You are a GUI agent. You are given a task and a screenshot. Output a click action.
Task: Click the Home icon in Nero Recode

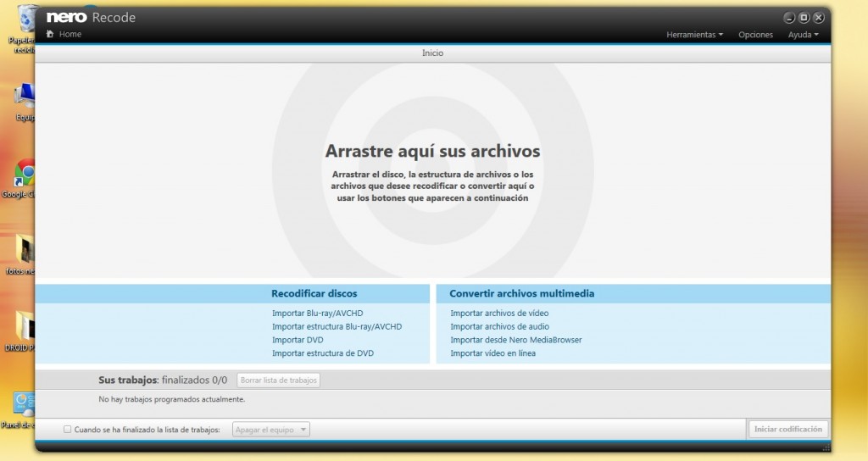click(x=51, y=34)
